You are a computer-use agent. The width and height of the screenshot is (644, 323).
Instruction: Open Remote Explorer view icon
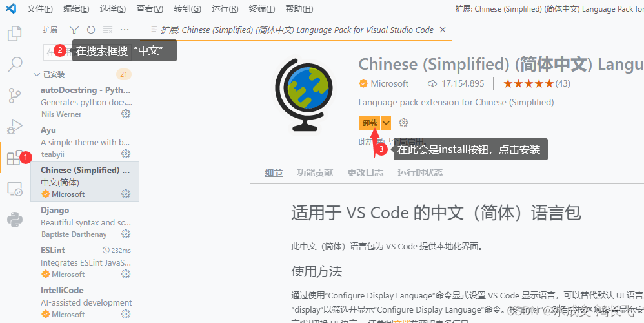[x=15, y=189]
